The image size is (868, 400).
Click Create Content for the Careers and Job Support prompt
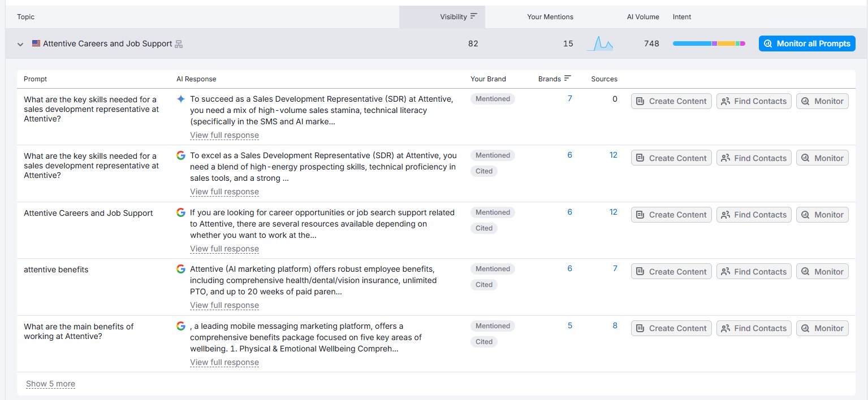coord(671,215)
